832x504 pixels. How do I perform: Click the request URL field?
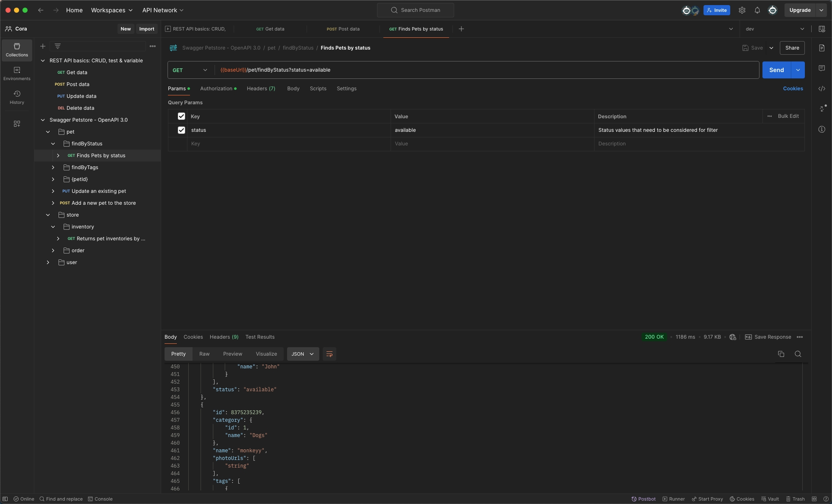coord(487,70)
